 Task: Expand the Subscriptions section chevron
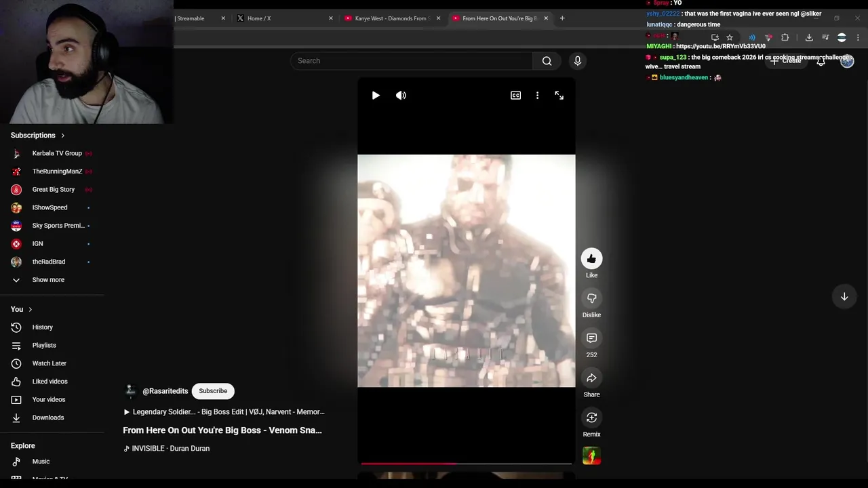[62, 136]
